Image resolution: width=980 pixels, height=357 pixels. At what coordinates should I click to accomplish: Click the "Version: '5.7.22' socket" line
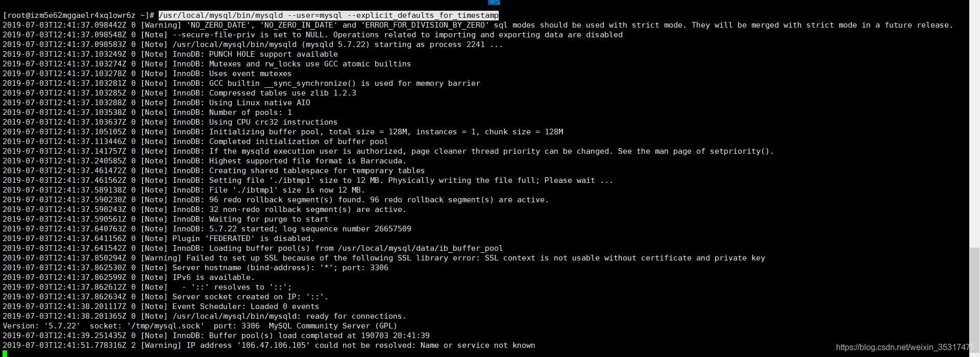[x=200, y=326]
